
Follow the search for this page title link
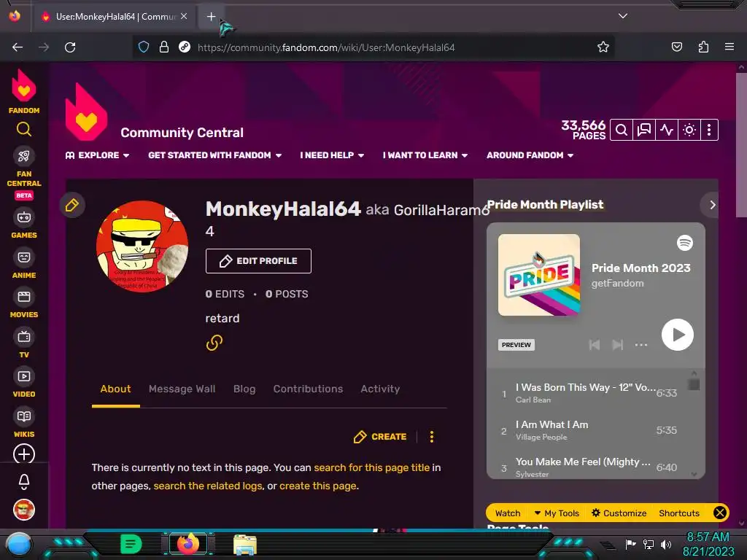click(x=371, y=467)
